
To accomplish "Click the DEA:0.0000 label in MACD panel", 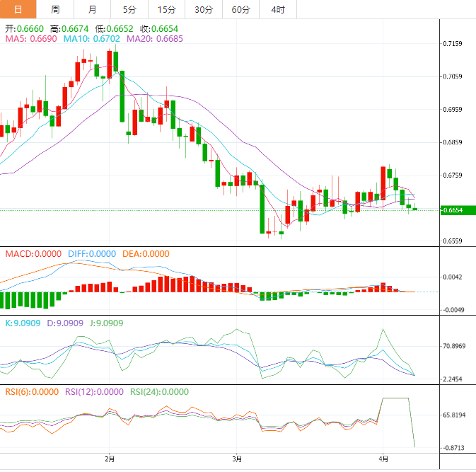I will (x=145, y=253).
